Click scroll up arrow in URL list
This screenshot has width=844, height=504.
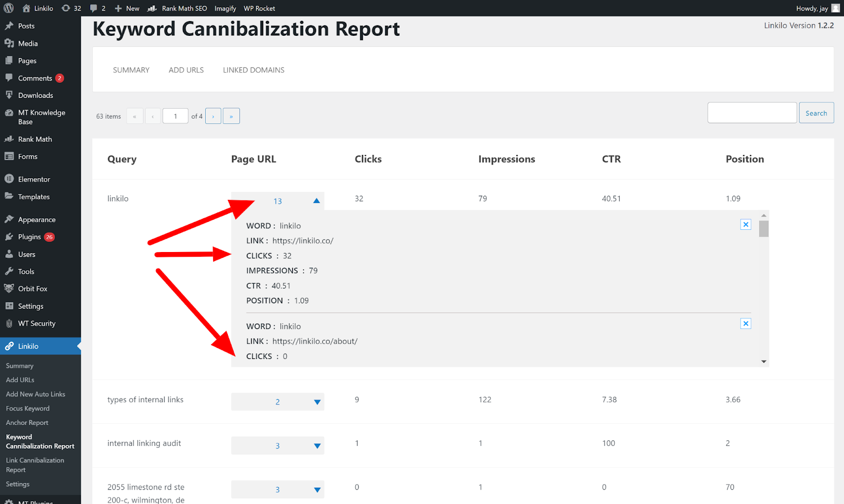point(764,216)
